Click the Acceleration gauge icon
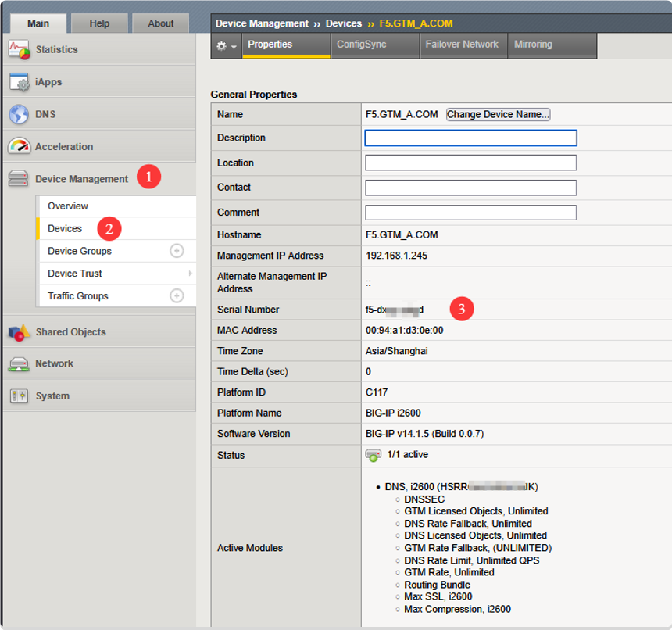This screenshot has height=630, width=672. point(20,147)
